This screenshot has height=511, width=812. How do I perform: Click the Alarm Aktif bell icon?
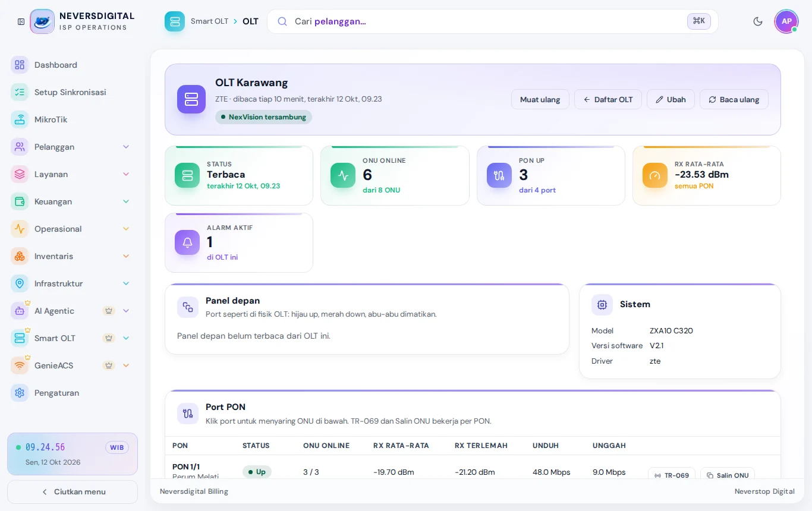click(187, 242)
